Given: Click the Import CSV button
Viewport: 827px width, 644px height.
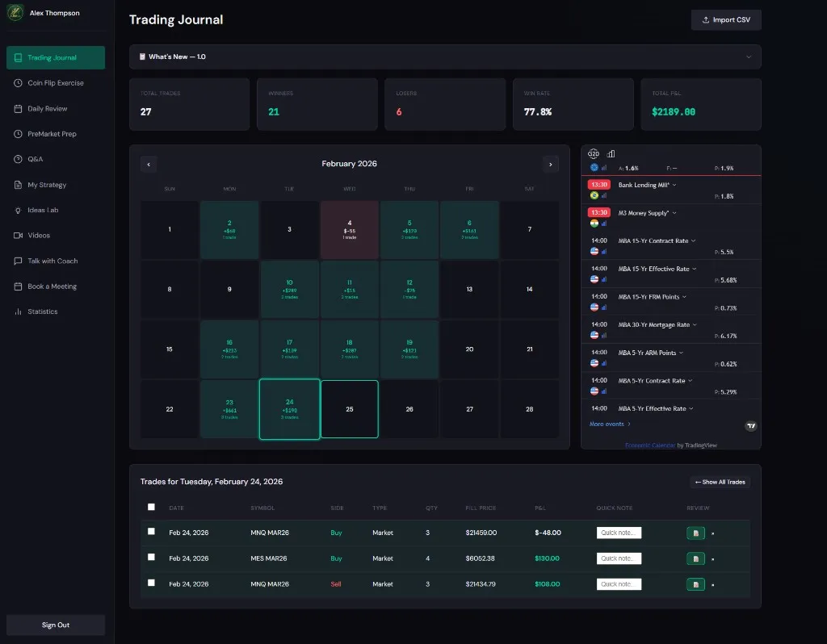Looking at the screenshot, I should click(x=725, y=19).
